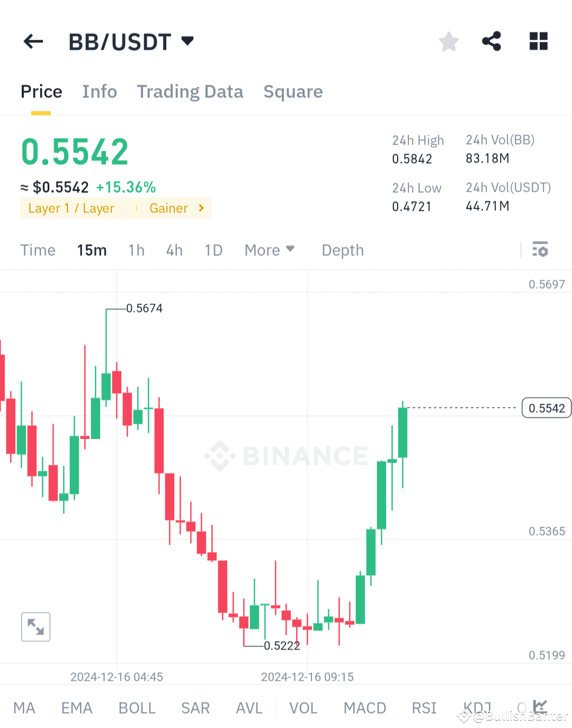
Task: Open the Depth view
Action: tap(342, 250)
